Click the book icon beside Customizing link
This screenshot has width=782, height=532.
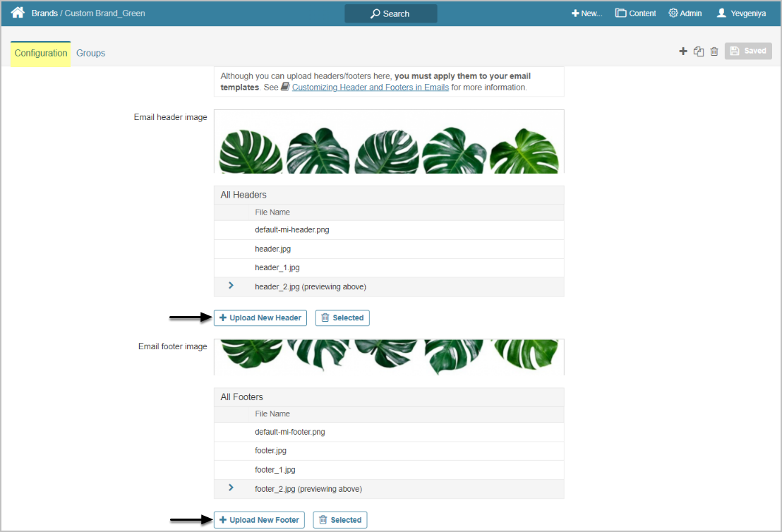[x=285, y=87]
